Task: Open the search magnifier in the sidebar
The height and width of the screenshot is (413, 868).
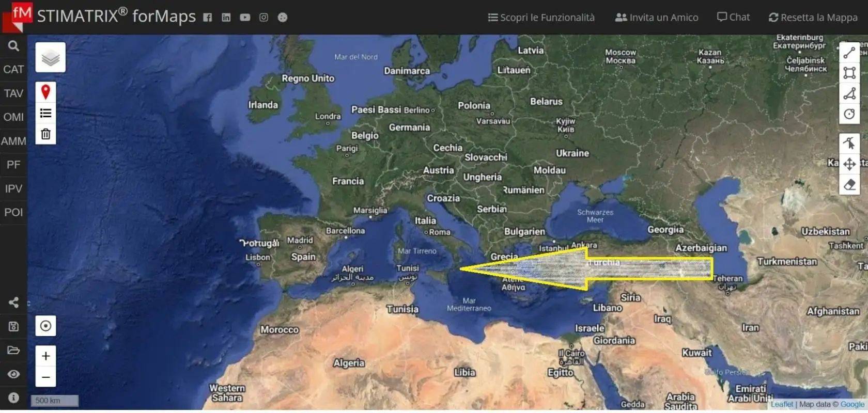Action: (x=13, y=46)
